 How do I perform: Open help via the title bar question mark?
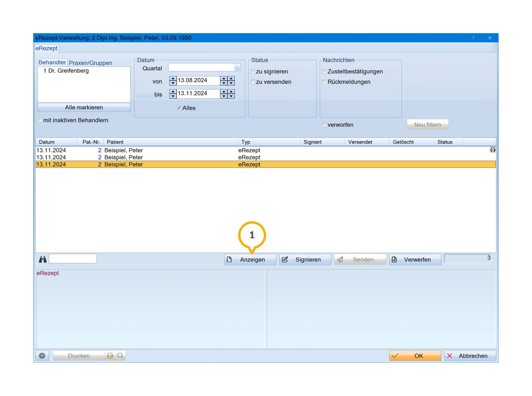point(473,38)
